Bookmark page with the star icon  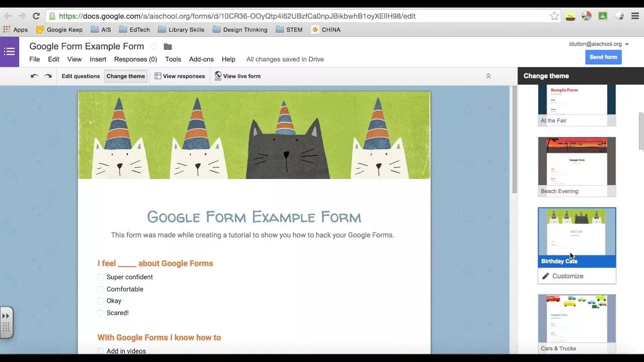coord(554,16)
